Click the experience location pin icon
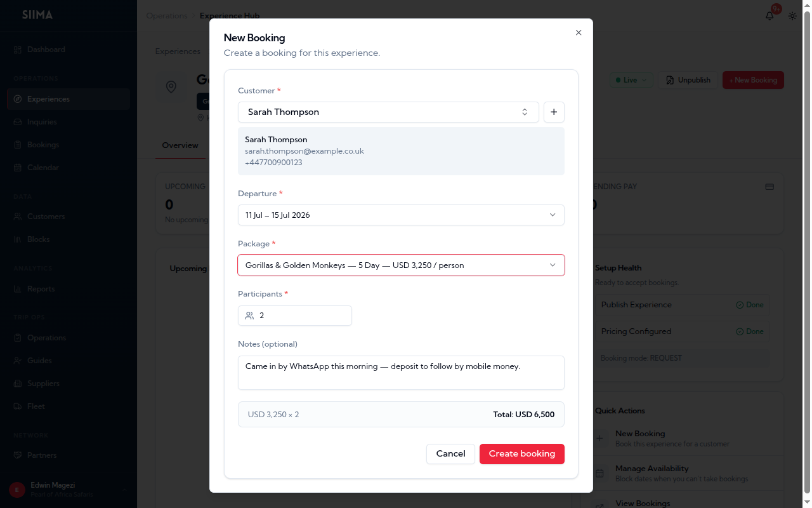Viewport: 812px width, 508px height. click(171, 87)
